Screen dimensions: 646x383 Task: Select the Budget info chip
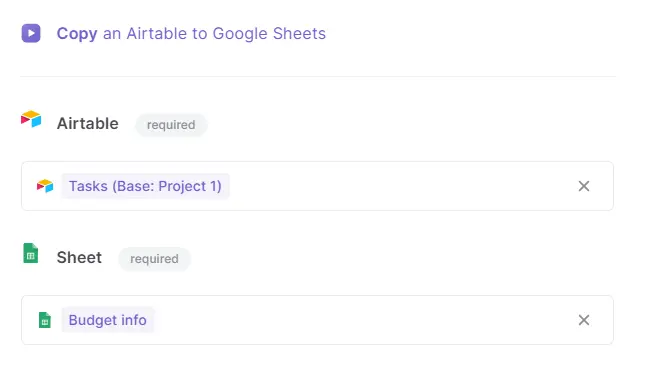point(108,320)
